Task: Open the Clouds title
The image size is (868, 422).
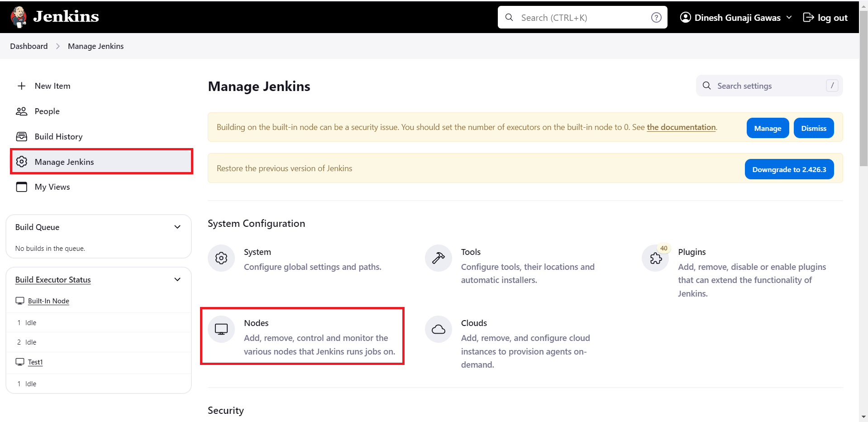Action: pyautogui.click(x=474, y=323)
